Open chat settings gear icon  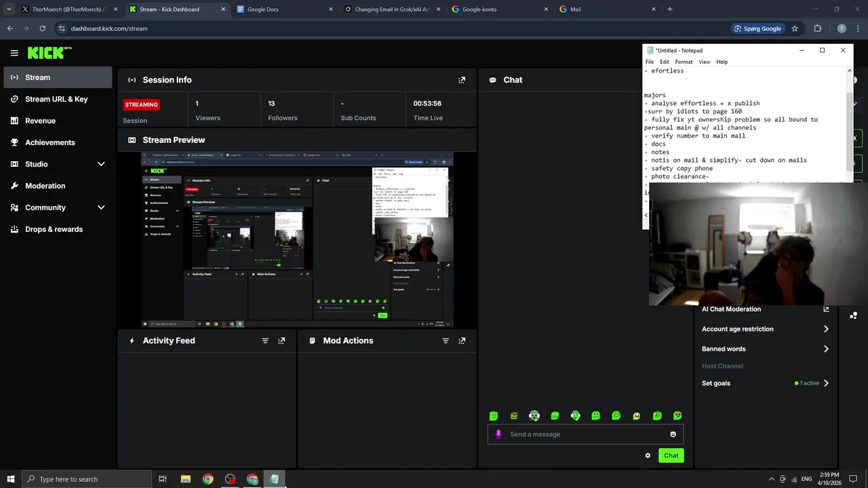(648, 455)
